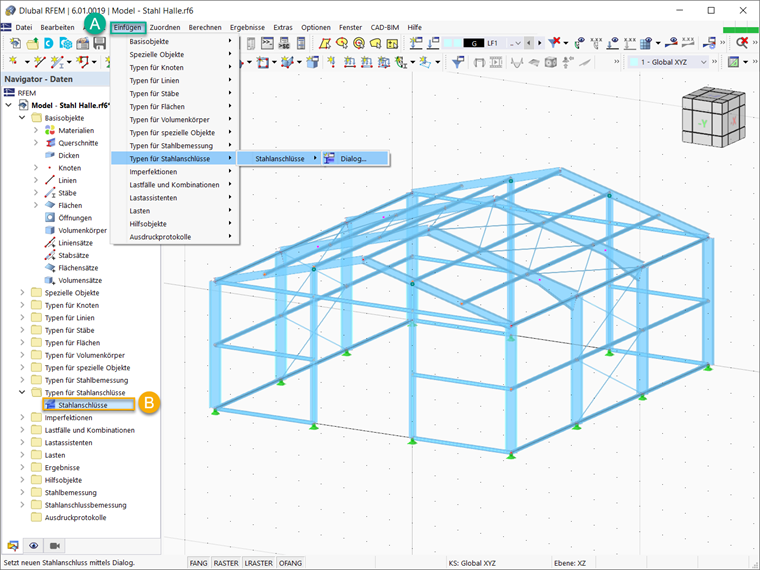
Task: Expand the Lastfälle und Kombinationen folder
Action: tap(22, 430)
